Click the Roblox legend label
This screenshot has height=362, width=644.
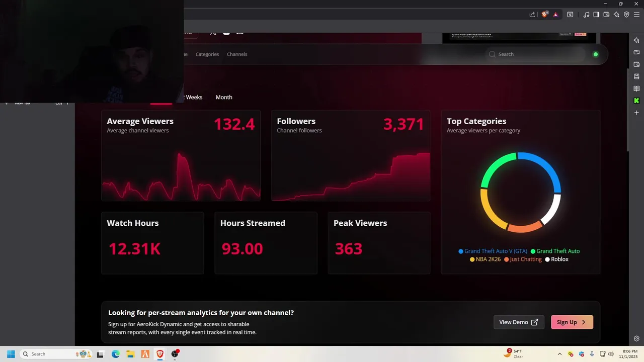tap(559, 259)
